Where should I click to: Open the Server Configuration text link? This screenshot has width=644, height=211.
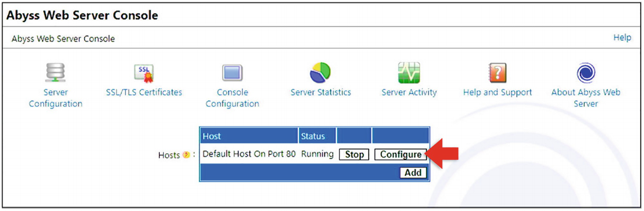tap(55, 98)
